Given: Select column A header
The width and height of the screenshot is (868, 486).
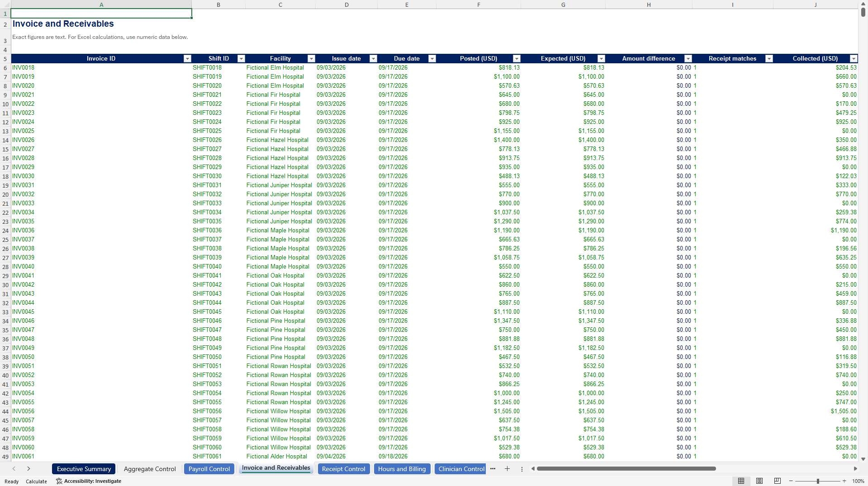Looking at the screenshot, I should pos(101,5).
